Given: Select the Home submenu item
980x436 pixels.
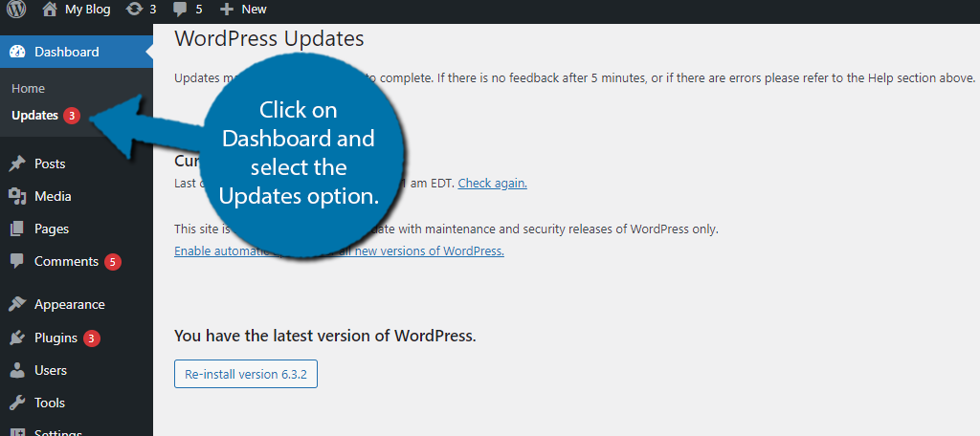Looking at the screenshot, I should [28, 88].
